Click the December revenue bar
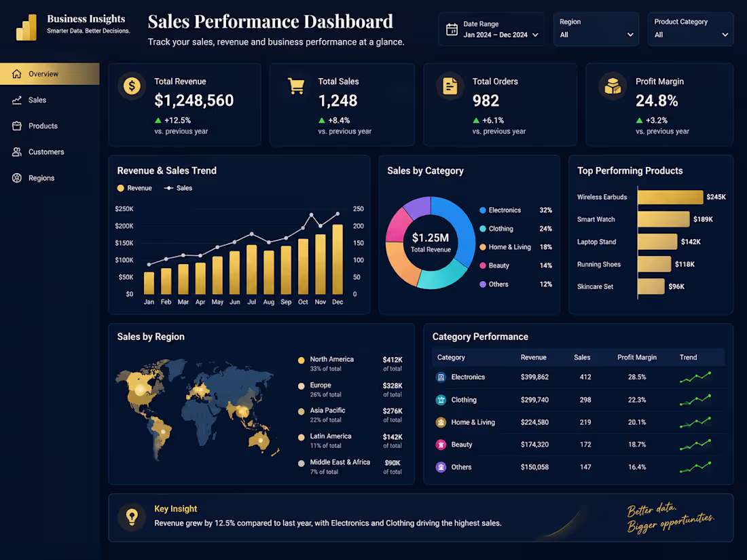 pyautogui.click(x=338, y=259)
